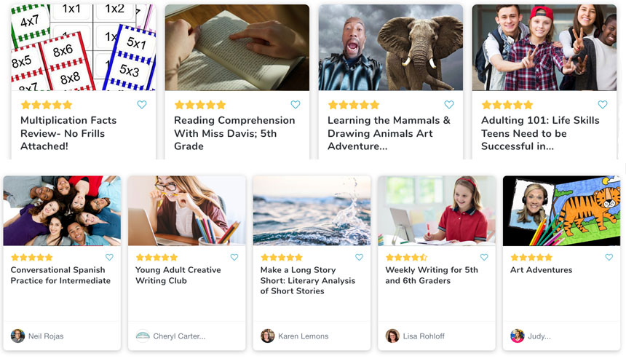This screenshot has width=626, height=364.
Task: Favorite Conversational Spanish Practice class
Action: (109, 257)
